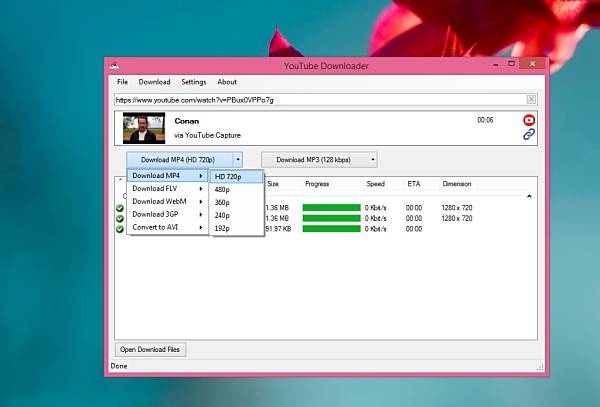Expand the Download MP4 button dropdown arrow
The width and height of the screenshot is (600, 407).
click(238, 160)
